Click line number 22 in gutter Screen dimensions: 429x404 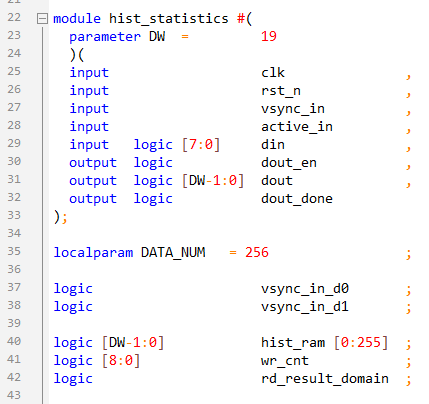click(14, 17)
